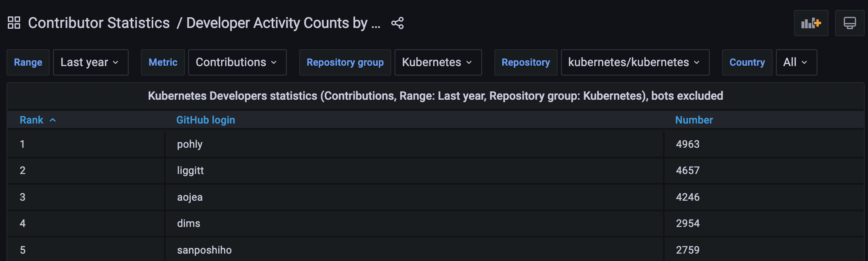Click the share dashboard icon

click(397, 23)
